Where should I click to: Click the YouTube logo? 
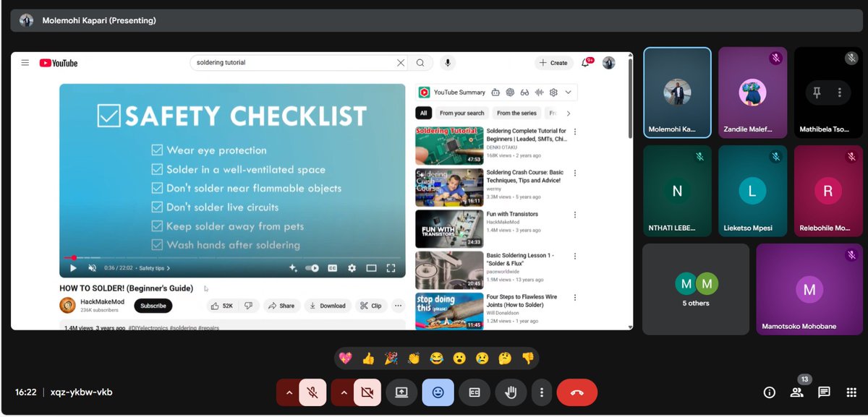pyautogui.click(x=59, y=63)
